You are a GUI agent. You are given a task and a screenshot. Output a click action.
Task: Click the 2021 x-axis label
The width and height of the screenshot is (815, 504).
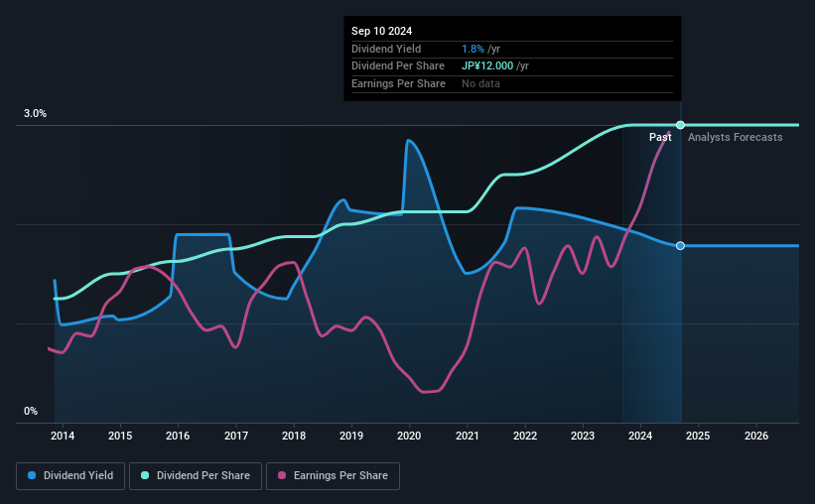[x=468, y=436]
